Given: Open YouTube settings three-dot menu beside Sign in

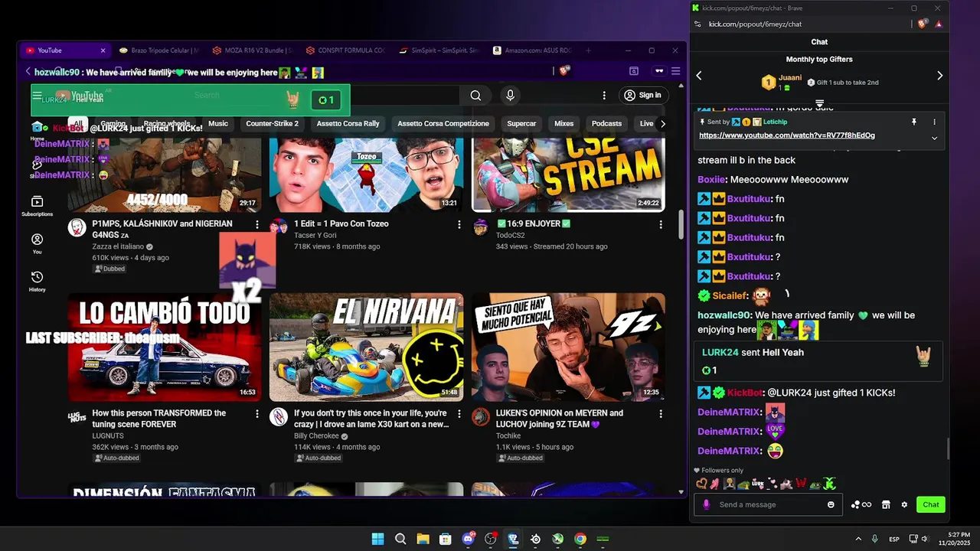Looking at the screenshot, I should [x=604, y=96].
